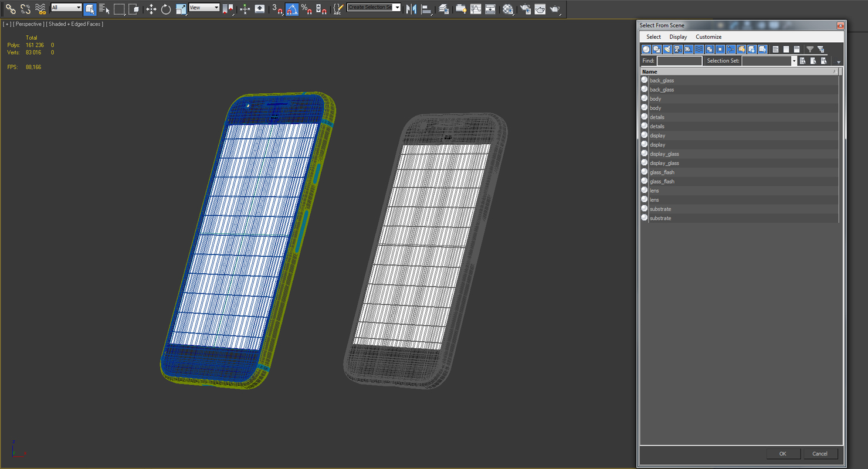Click the Find input field
868x469 pixels.
679,61
